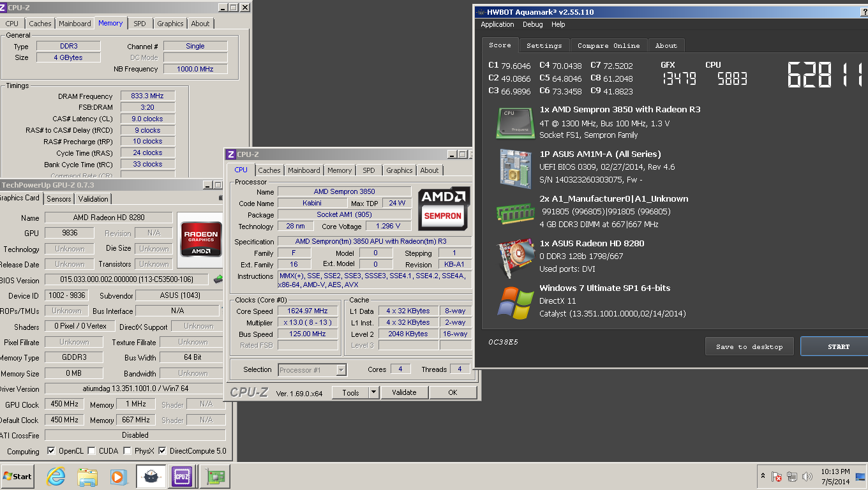The width and height of the screenshot is (868, 490).
Task: Select the Score tab in Aquamark
Action: 500,45
